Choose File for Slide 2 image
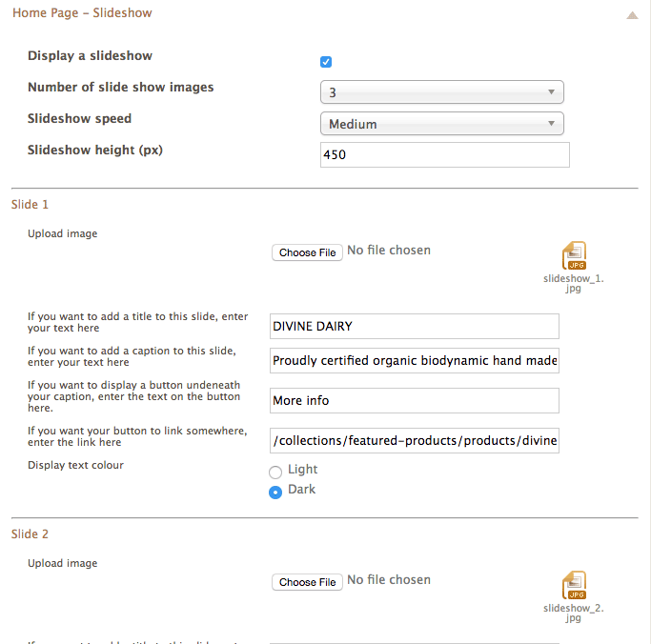 tap(307, 582)
